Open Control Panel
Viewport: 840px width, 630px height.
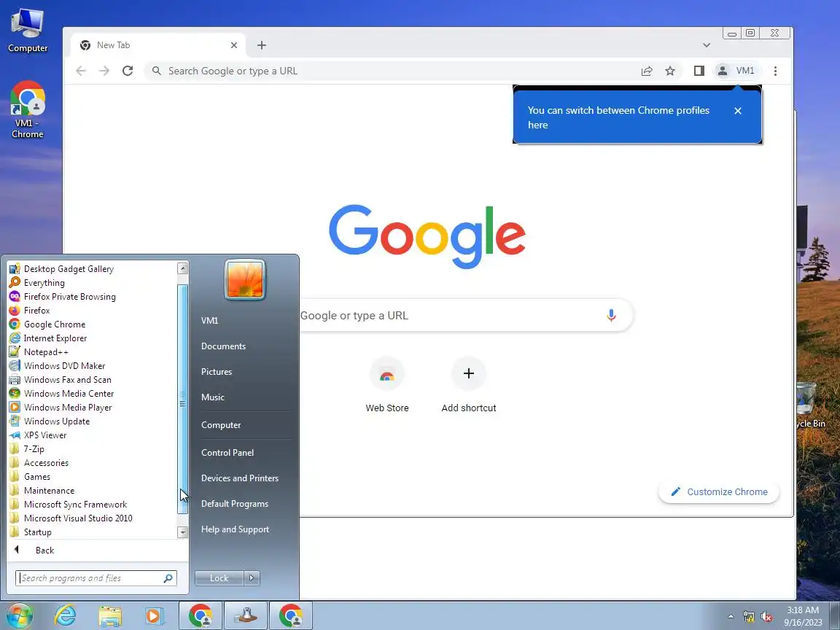coord(227,453)
